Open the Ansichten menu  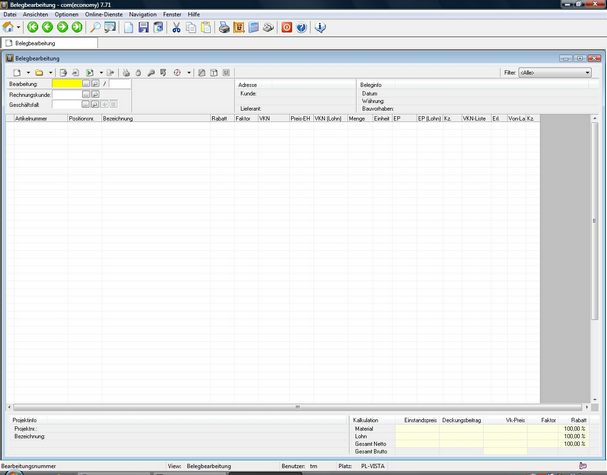(36, 14)
